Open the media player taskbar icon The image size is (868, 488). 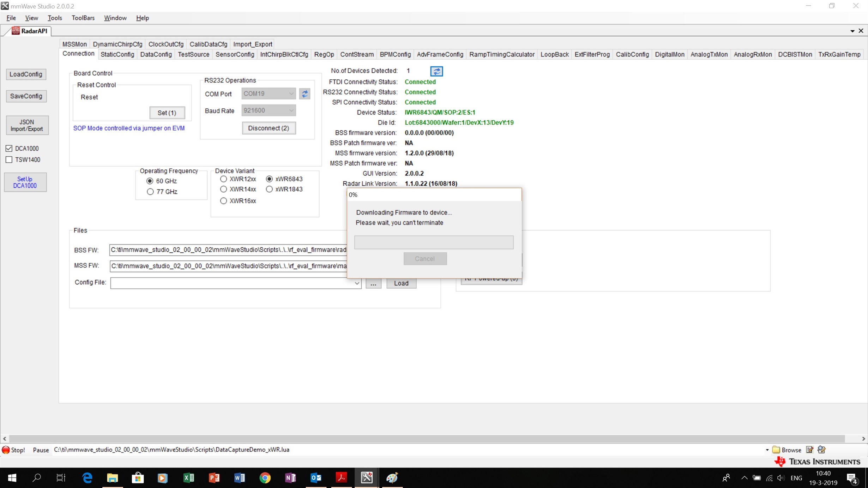click(x=162, y=478)
